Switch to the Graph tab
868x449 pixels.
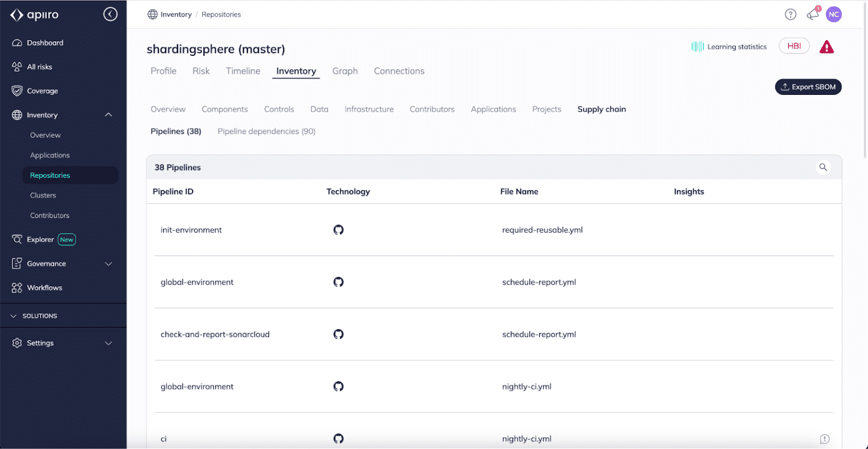click(345, 71)
